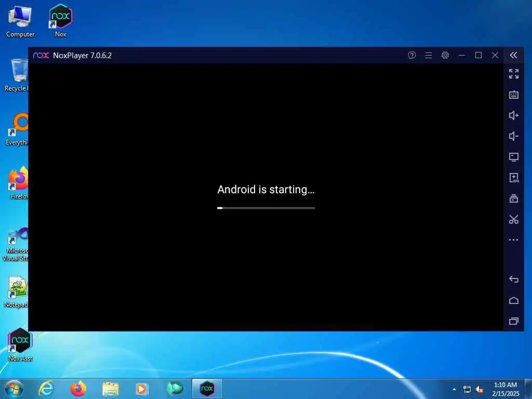The image size is (532, 399).
Task: Open the NoxPlayer help icon
Action: [412, 55]
